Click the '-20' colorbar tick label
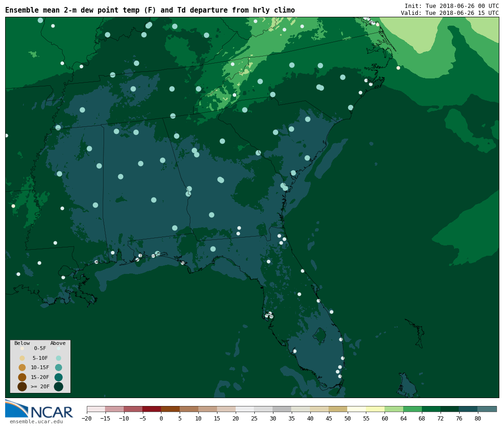The width and height of the screenshot is (504, 427). [x=87, y=419]
